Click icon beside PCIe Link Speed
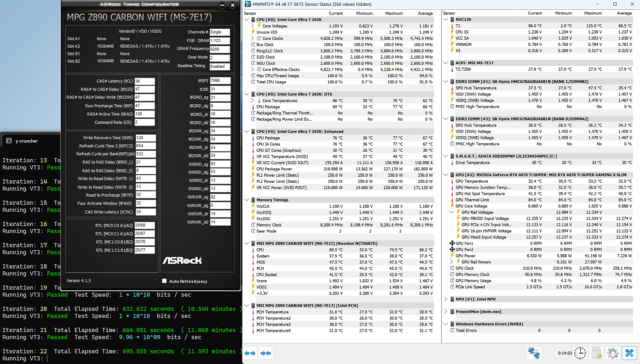 [452, 287]
